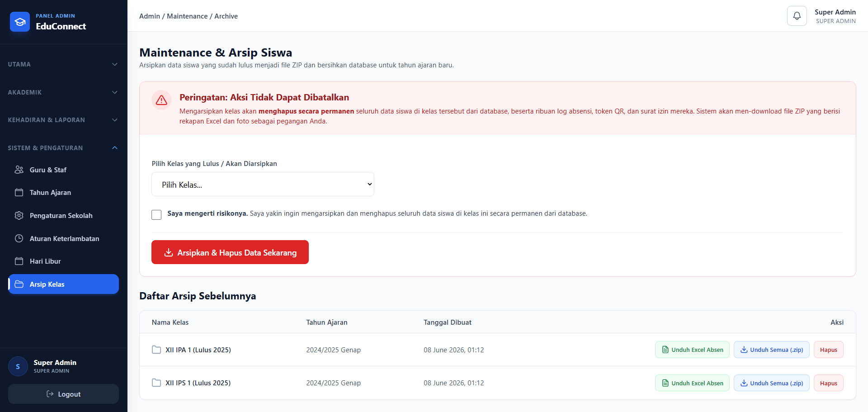Viewport: 868px width, 412px height.
Task: Click the Tahun Ajaran column header
Action: pyautogui.click(x=327, y=322)
